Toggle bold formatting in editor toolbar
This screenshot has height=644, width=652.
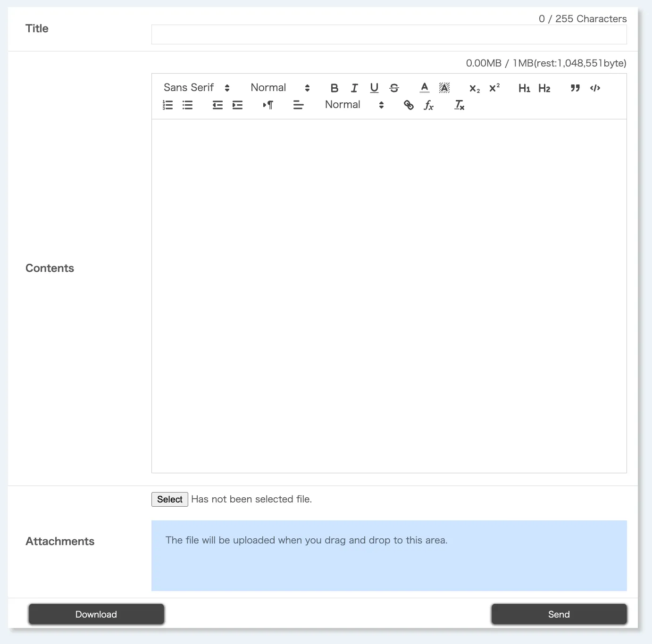tap(334, 88)
